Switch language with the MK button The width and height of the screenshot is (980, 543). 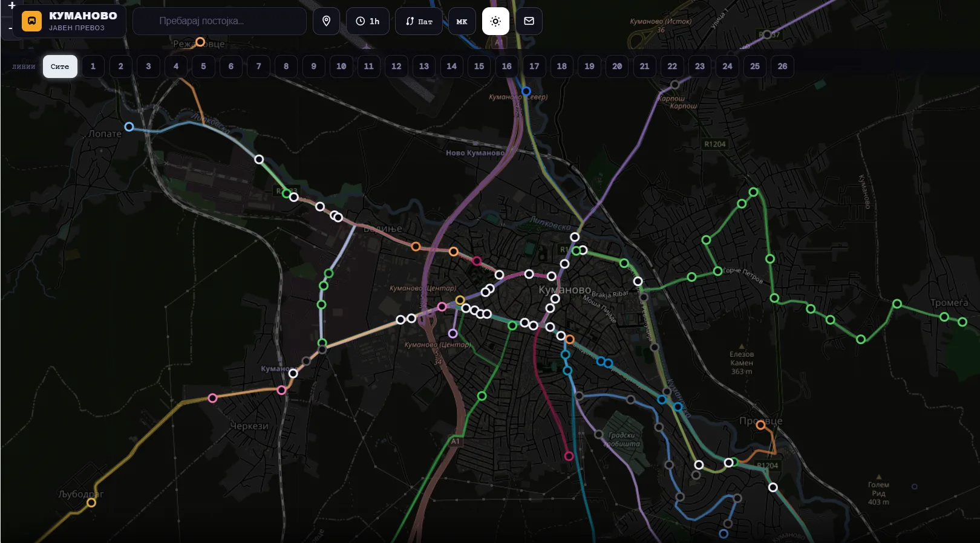[462, 21]
